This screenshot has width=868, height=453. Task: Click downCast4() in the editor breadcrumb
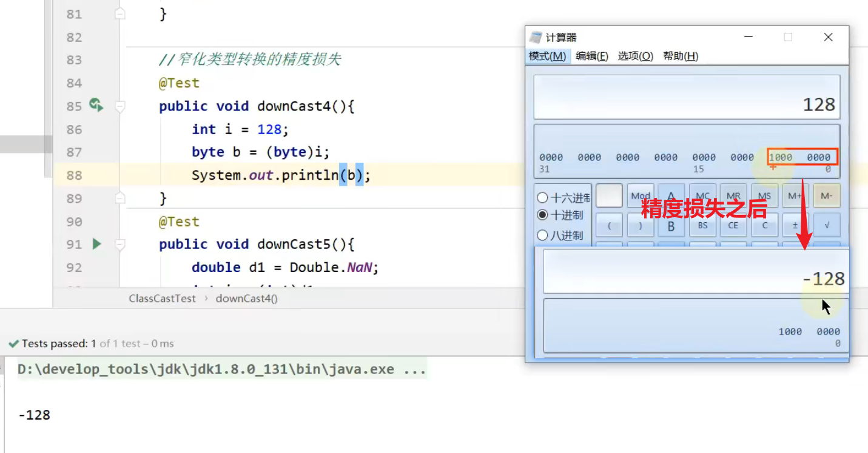247,298
